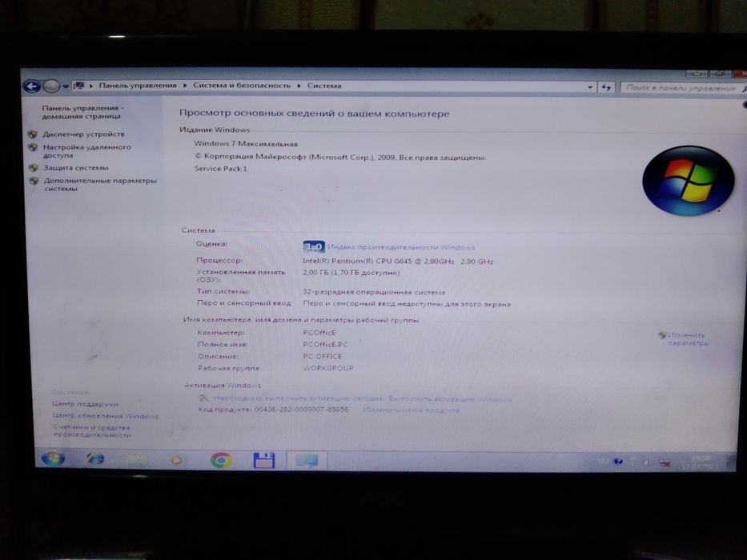Select '2,00 ГБ (1,70 ГБ доступно)' memory value
This screenshot has height=560, width=747.
(x=351, y=273)
